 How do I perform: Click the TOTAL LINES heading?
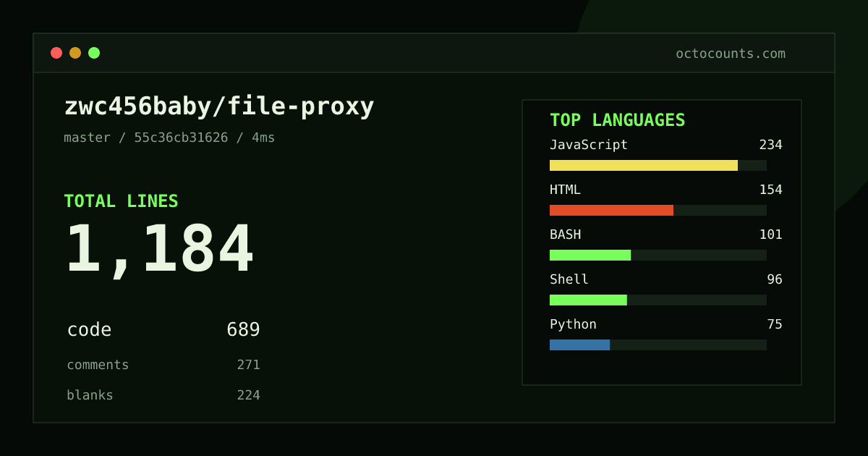(x=121, y=201)
